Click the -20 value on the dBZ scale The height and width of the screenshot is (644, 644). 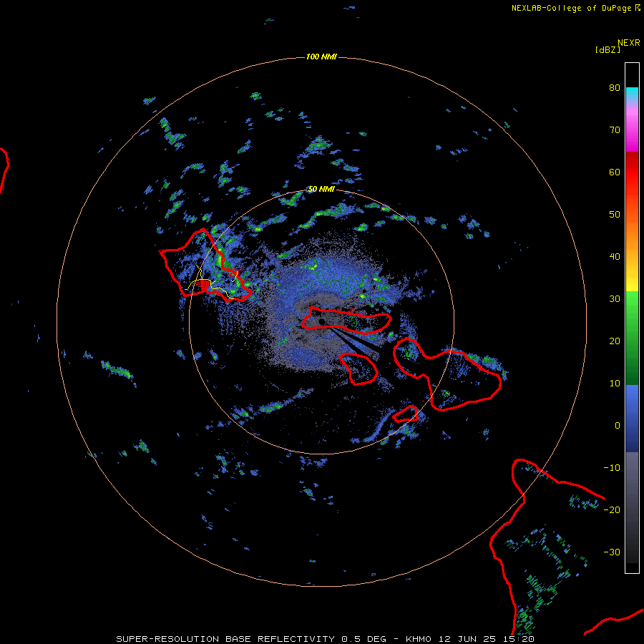[x=612, y=510]
